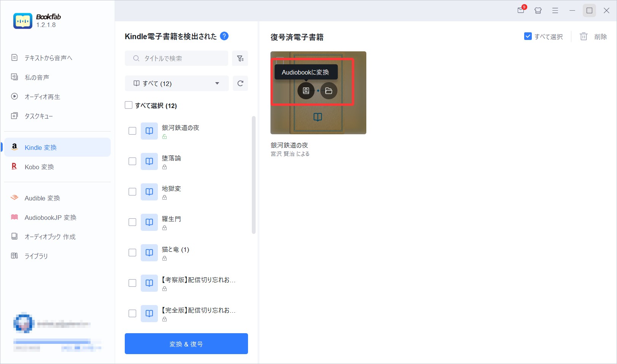Image resolution: width=617 pixels, height=364 pixels.
Task: Click the refresh icon next to dropdown
Action: [240, 83]
